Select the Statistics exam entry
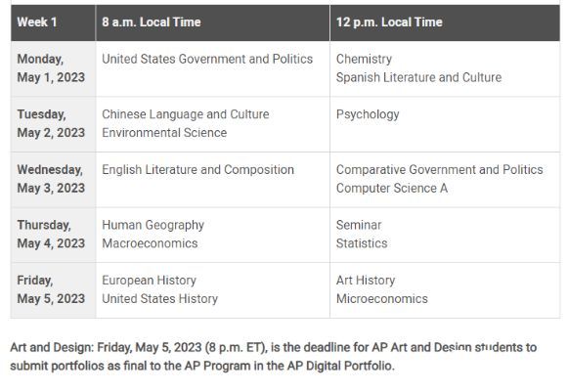 pyautogui.click(x=362, y=243)
